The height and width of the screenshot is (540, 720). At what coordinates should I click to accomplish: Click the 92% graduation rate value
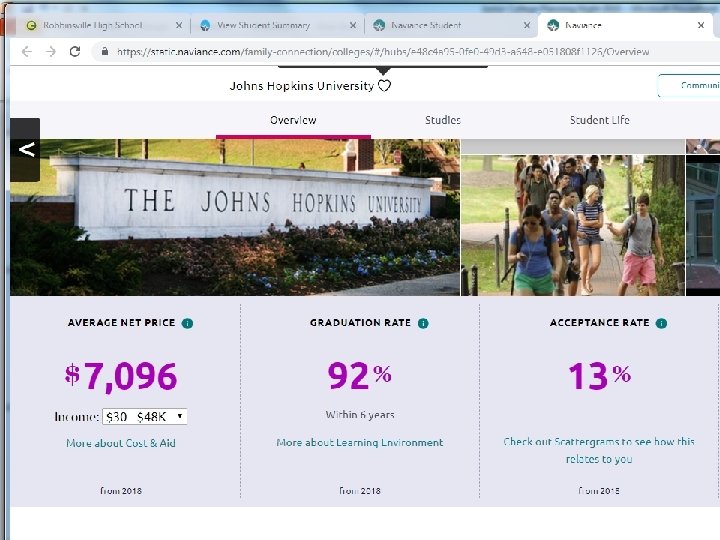tap(360, 376)
